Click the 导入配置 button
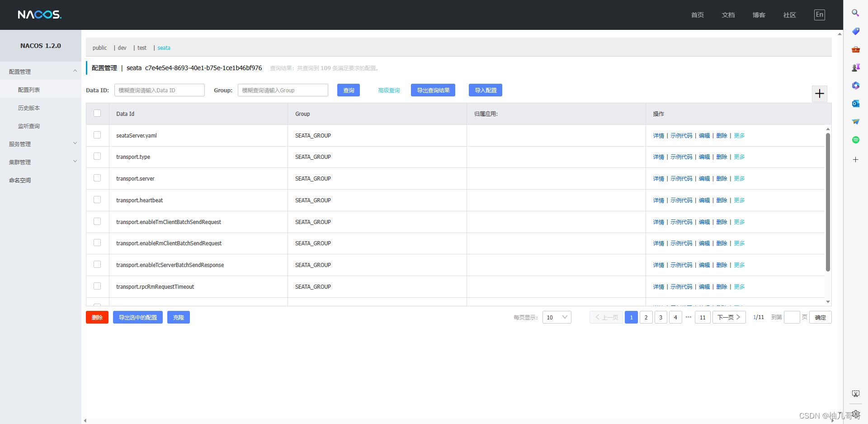Viewport: 868px width, 424px height. tap(486, 90)
